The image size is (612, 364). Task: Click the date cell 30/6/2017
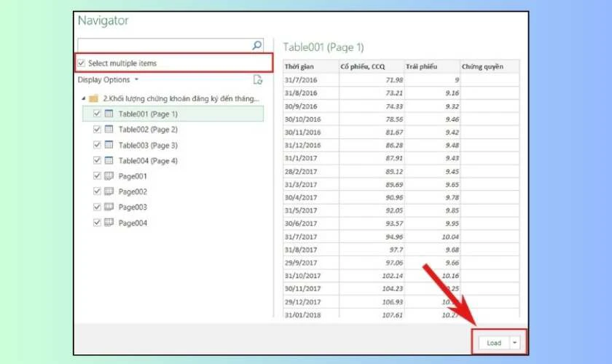pos(311,223)
